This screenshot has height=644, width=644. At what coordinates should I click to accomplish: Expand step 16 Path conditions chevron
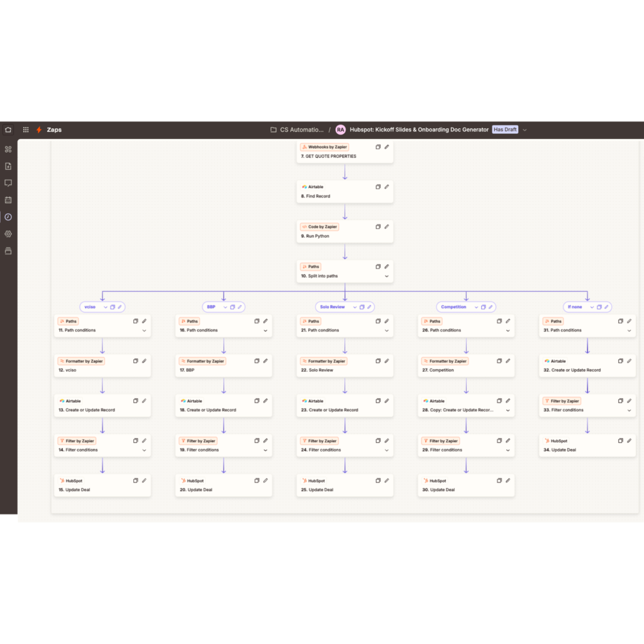(265, 330)
